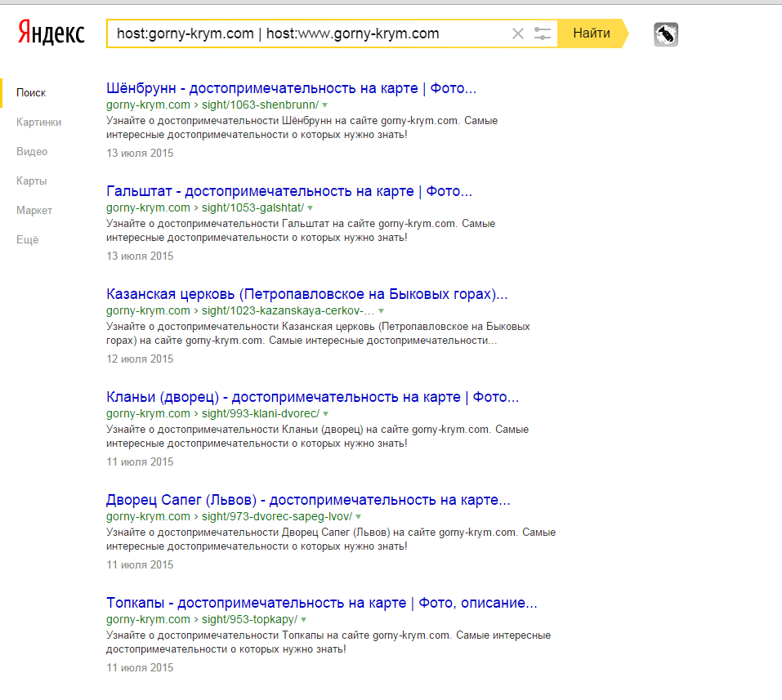
Task: Click the sight/1063-shenbrunn/ URL path
Action: tap(261, 105)
